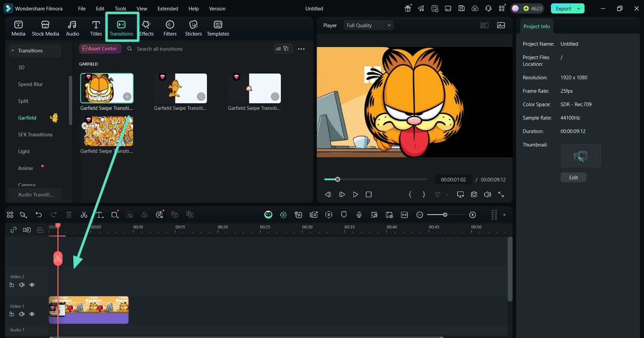Download the second Garfield Swipe Transition
This screenshot has height=338, width=644.
click(201, 97)
